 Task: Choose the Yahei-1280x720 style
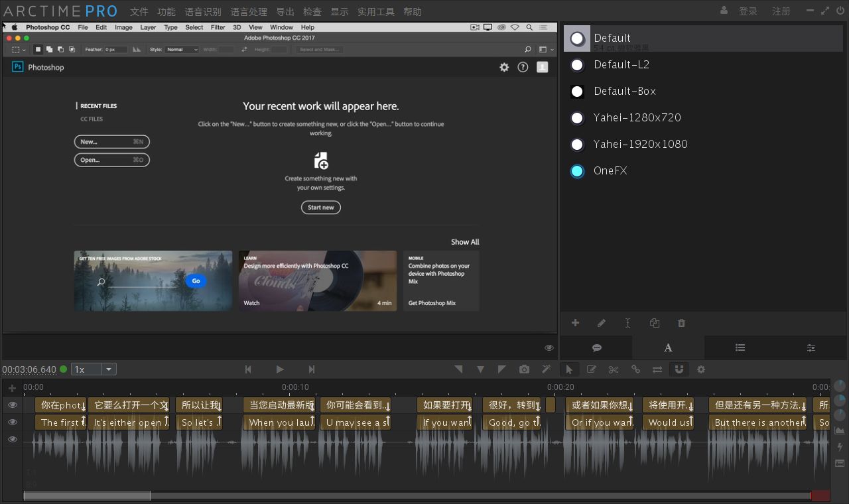[703, 117]
